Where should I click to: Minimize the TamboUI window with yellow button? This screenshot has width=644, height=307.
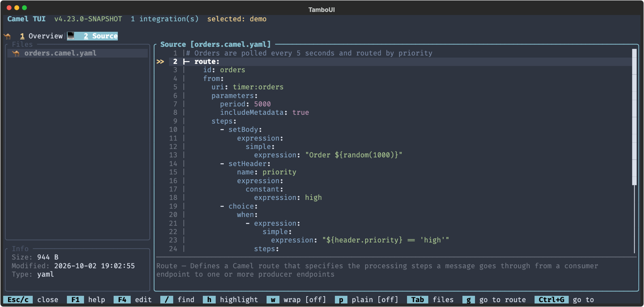17,8
